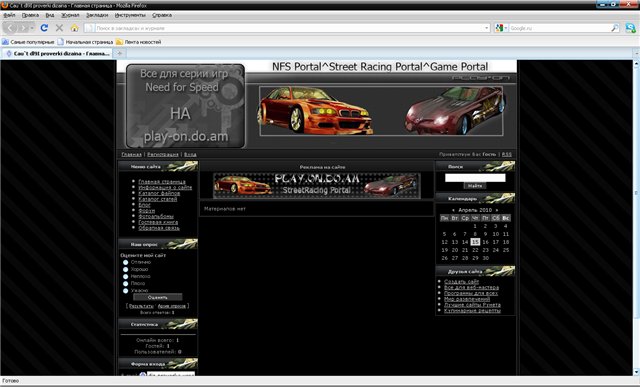Click the Оценить poll button
The width and height of the screenshot is (640, 387).
[158, 297]
